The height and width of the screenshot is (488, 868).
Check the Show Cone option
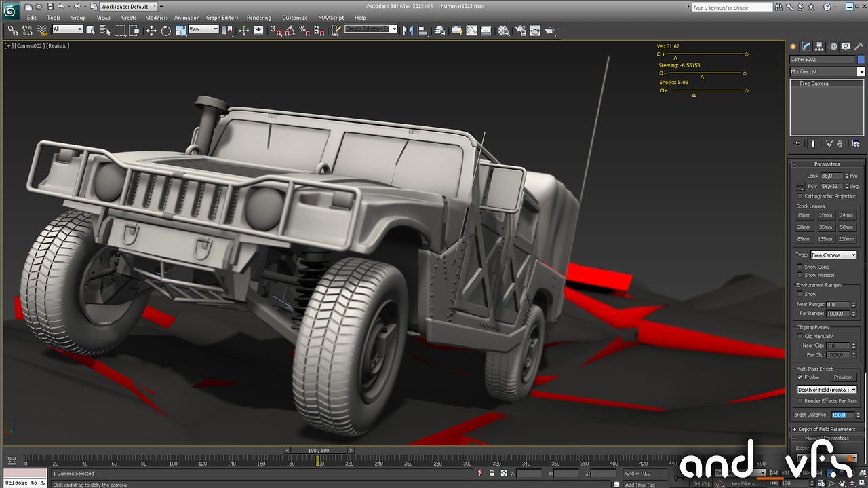pos(800,267)
